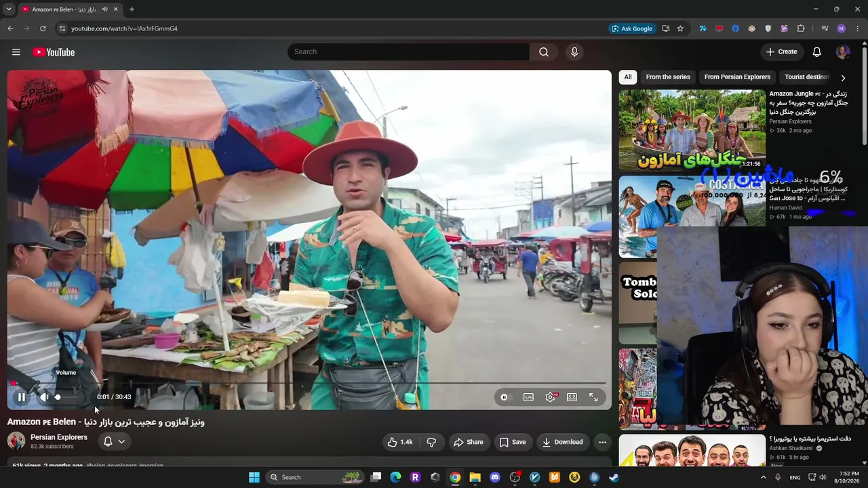Go to the YouTube home logo
Viewport: 868px width, 488px height.
(x=54, y=52)
